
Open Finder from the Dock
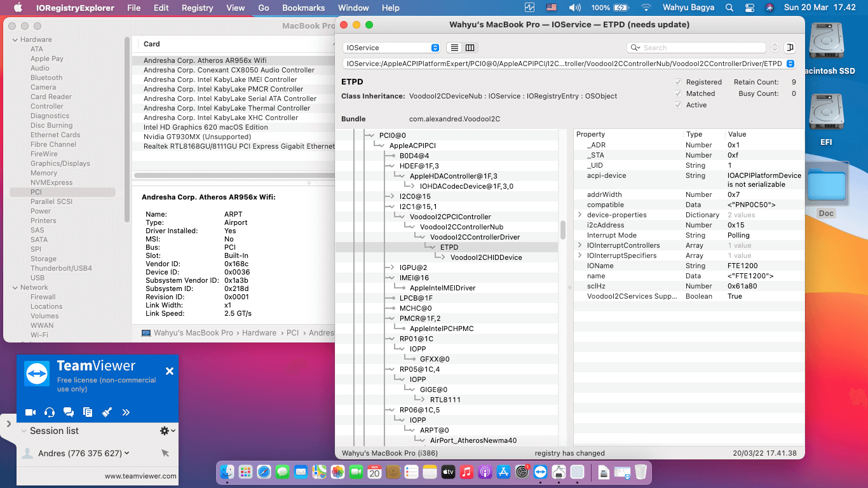[227, 472]
